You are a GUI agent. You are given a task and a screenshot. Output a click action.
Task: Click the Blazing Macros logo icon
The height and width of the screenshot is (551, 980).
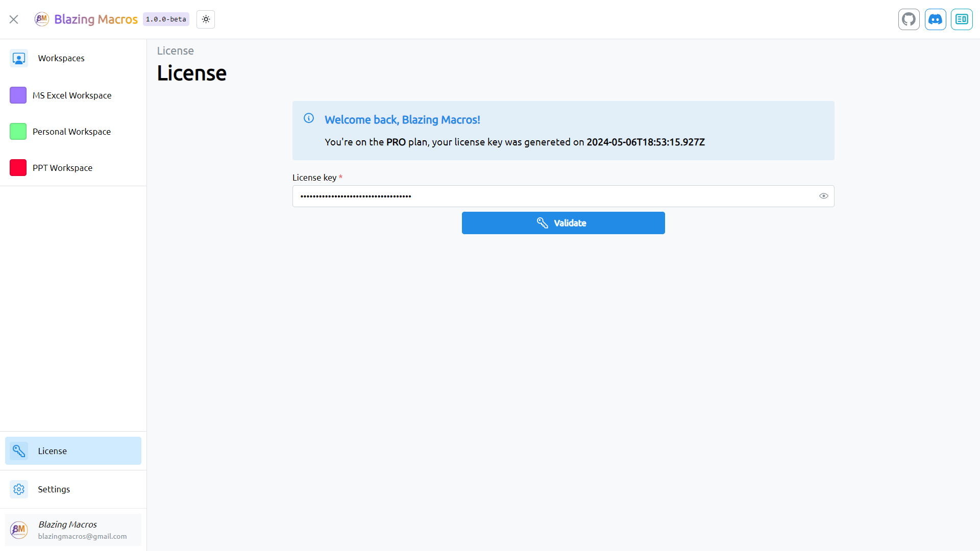coord(42,19)
